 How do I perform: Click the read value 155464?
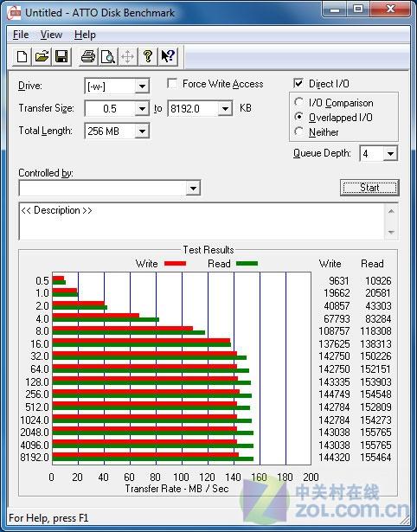[375, 458]
